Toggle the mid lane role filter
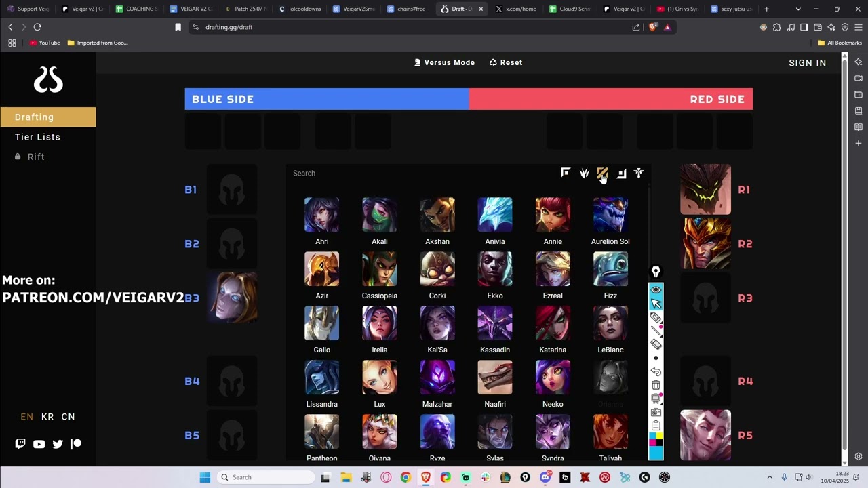The width and height of the screenshot is (868, 488). [602, 174]
